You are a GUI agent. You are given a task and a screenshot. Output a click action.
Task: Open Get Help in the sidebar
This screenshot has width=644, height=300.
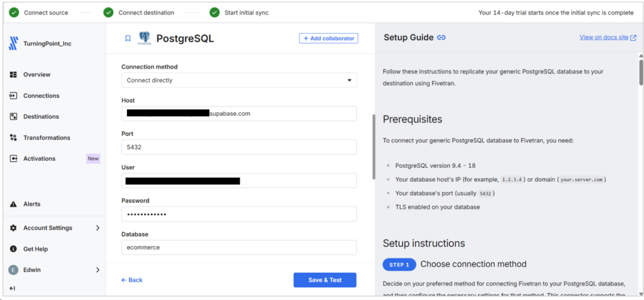click(36, 249)
